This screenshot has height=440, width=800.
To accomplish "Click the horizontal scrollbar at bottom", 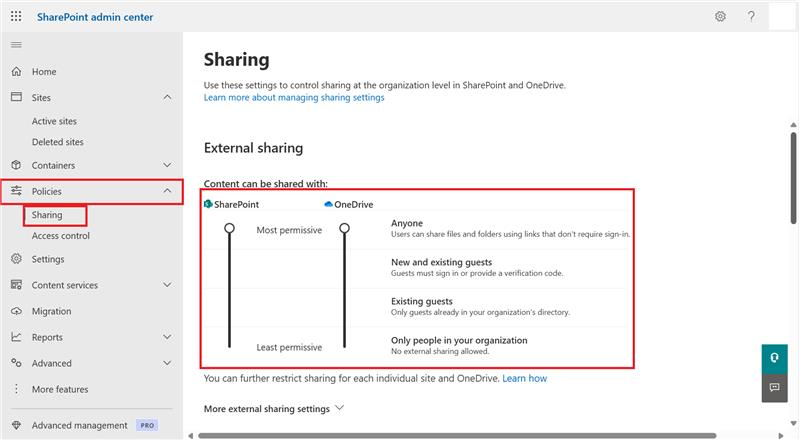I will pyautogui.click(x=457, y=435).
